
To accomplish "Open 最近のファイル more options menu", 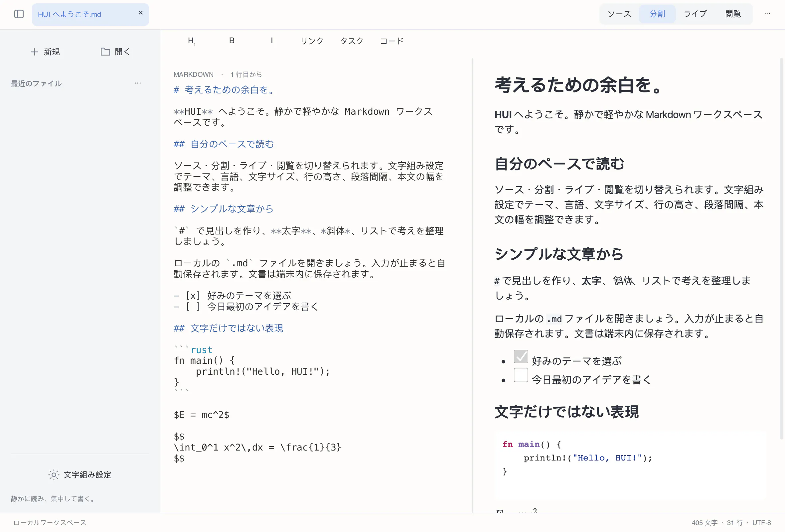I will (x=138, y=83).
